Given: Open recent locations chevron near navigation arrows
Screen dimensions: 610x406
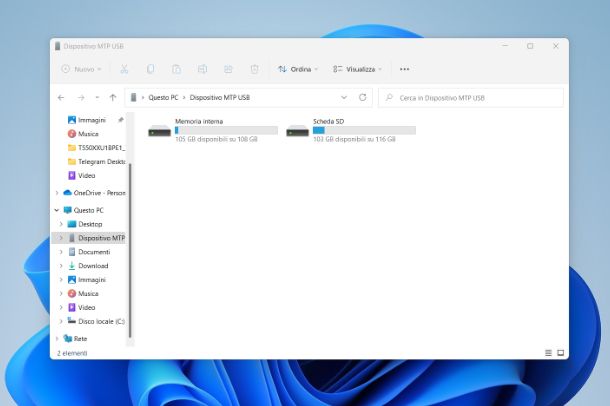Looking at the screenshot, I should pos(97,98).
